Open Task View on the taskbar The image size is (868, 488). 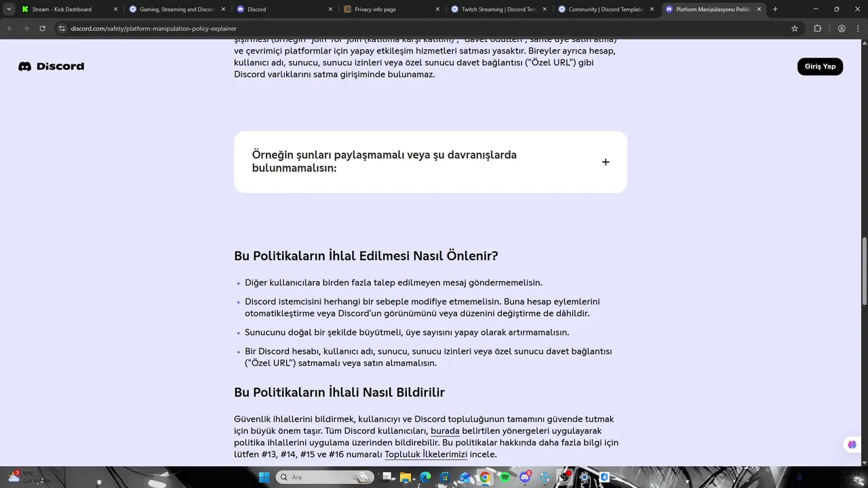click(x=386, y=477)
